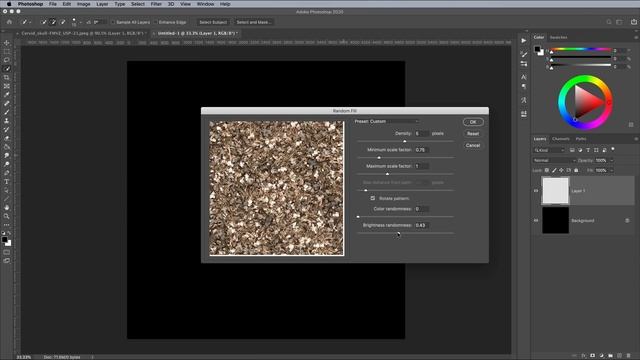Open the layer blend mode Normal dropdown
Screen dimensions: 640x360
(x=554, y=160)
